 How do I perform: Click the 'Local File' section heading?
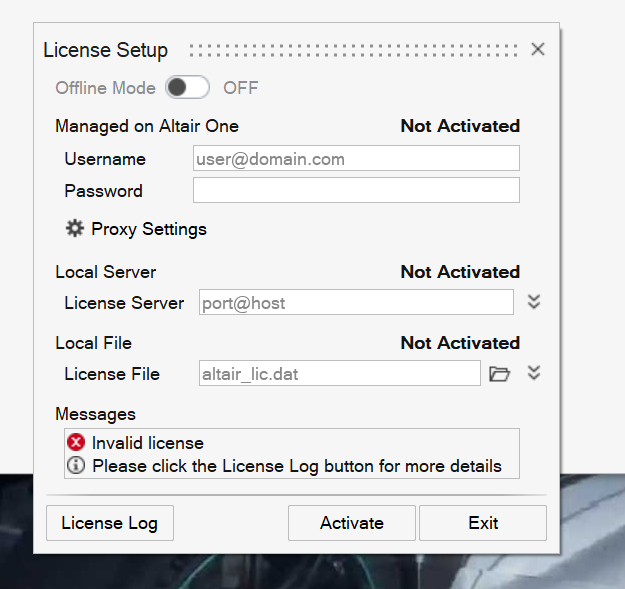pyautogui.click(x=94, y=343)
